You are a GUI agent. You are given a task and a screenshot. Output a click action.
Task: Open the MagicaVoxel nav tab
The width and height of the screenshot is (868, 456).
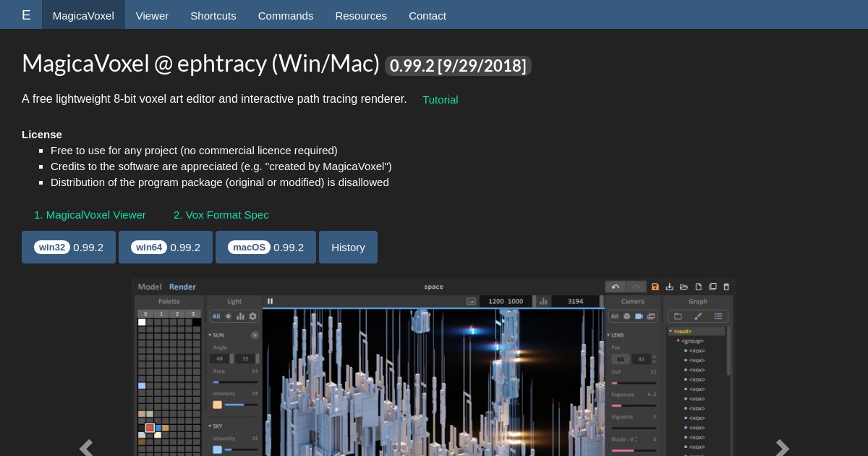[x=83, y=15]
